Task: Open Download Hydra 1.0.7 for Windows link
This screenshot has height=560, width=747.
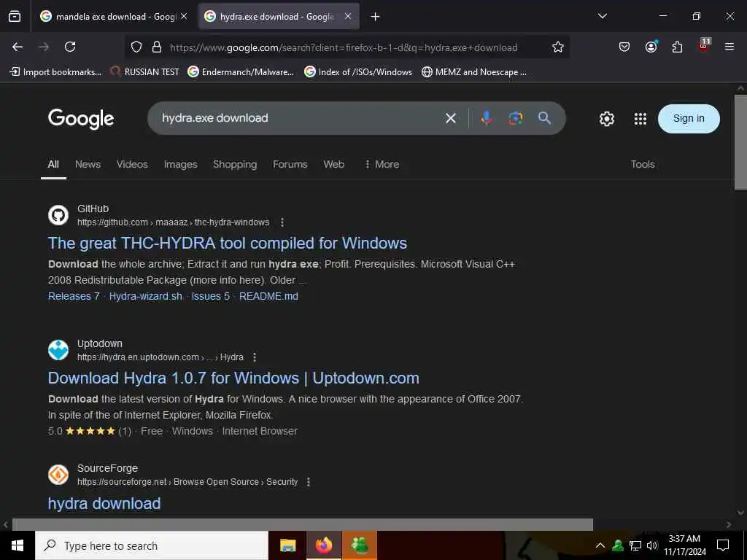Action: pyautogui.click(x=234, y=378)
